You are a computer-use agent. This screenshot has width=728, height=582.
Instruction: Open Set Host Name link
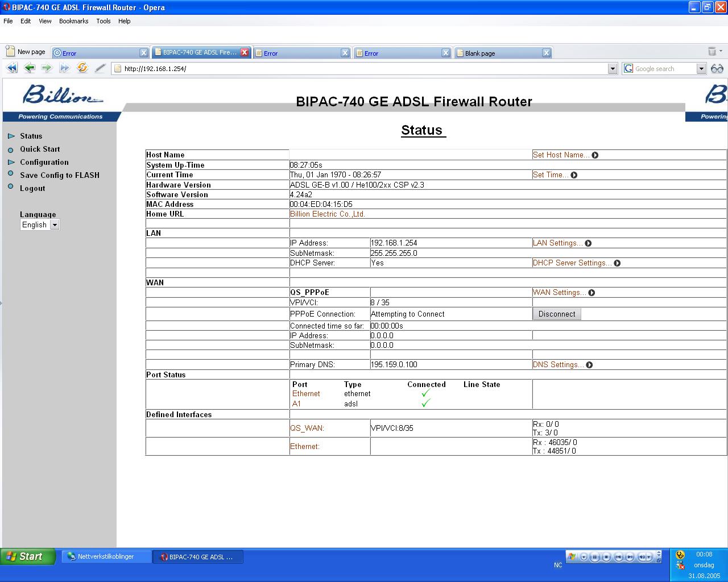tap(561, 155)
